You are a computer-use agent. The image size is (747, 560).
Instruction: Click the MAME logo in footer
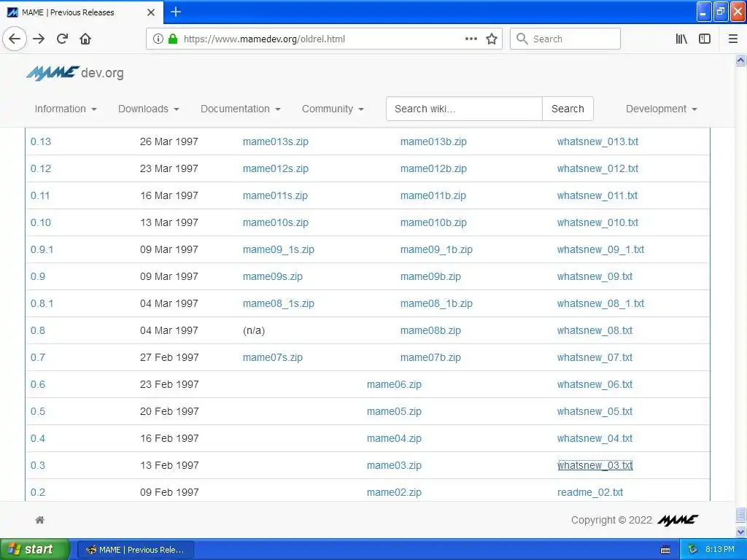pos(678,520)
